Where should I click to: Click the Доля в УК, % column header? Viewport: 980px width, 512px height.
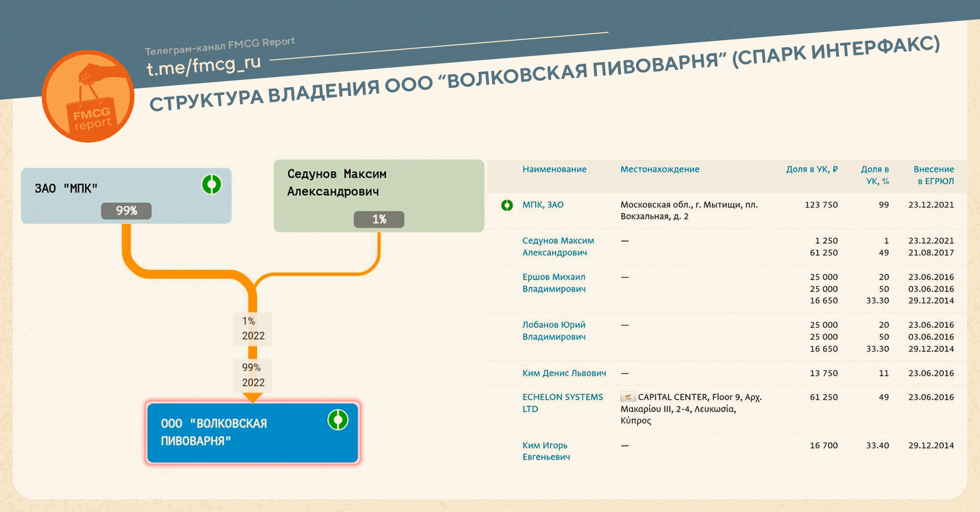[875, 175]
